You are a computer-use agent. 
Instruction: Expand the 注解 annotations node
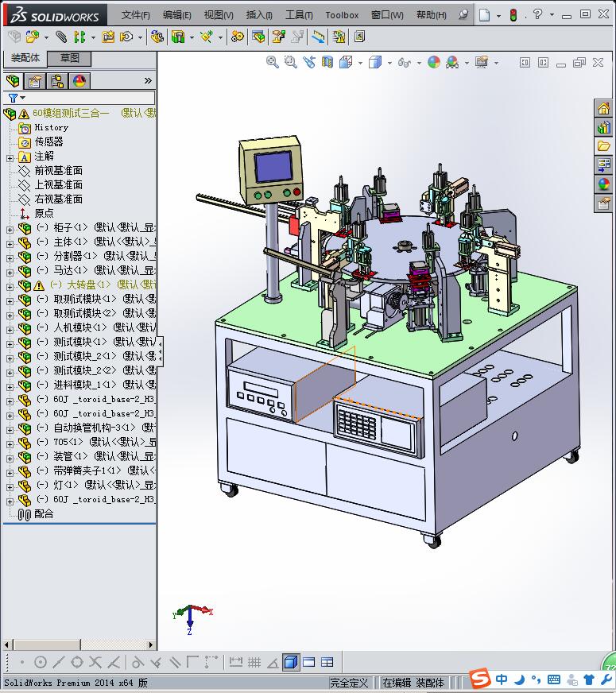10,158
